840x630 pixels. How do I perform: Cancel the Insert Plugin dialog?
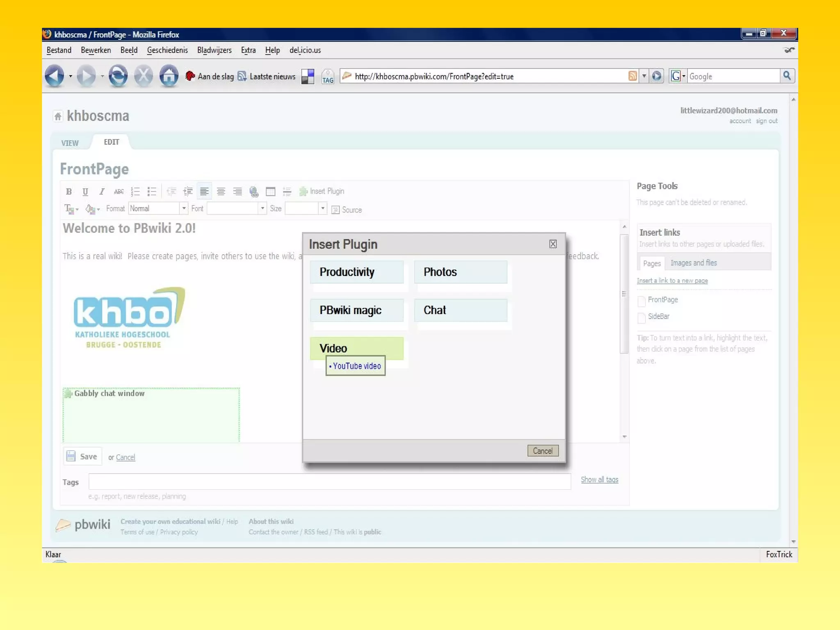[542, 451]
